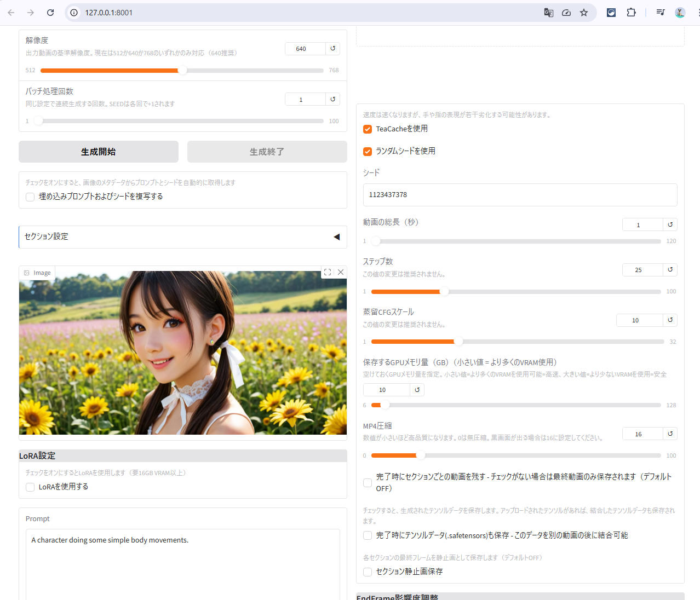Reset the ステップ数 value

point(670,270)
